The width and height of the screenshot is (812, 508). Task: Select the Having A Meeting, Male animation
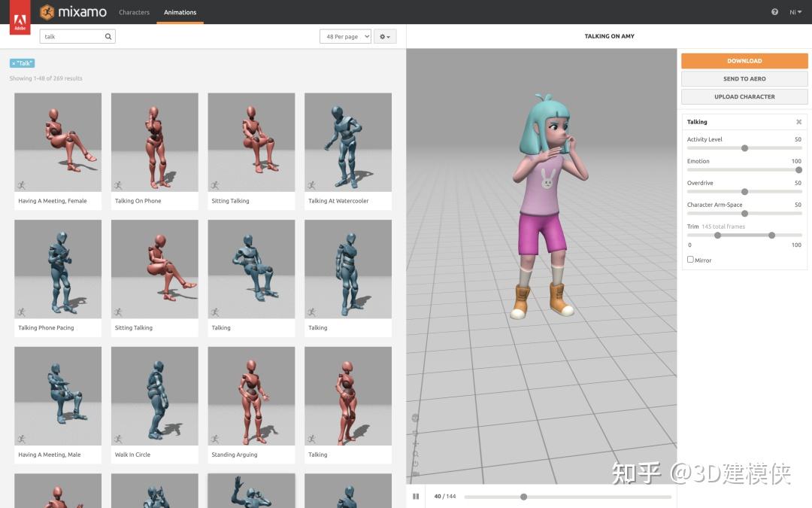coord(58,406)
